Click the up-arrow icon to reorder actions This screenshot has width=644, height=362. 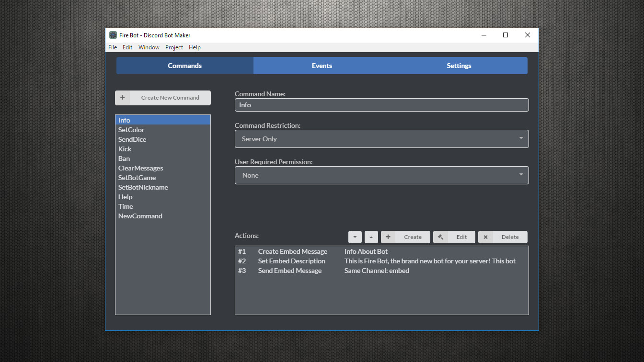371,237
